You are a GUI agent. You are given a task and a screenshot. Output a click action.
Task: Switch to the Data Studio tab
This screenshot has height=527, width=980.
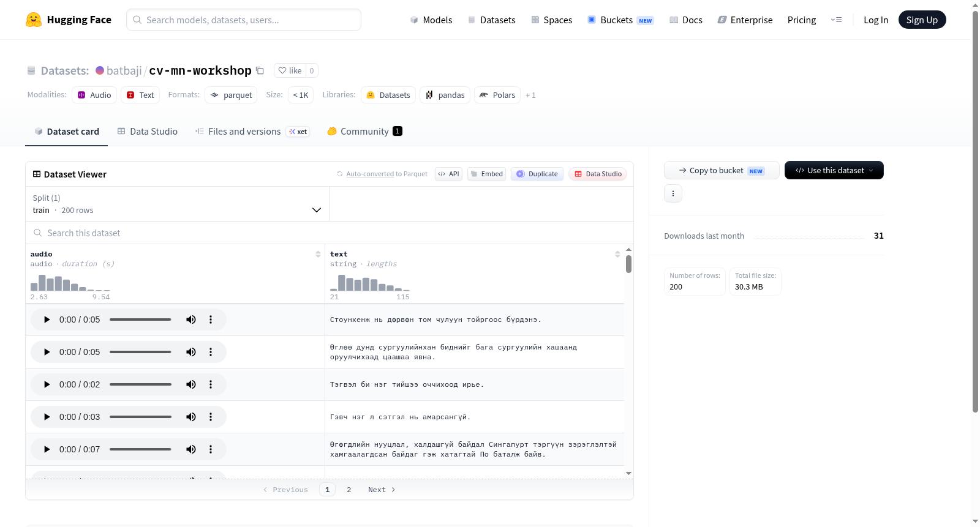pyautogui.click(x=147, y=131)
